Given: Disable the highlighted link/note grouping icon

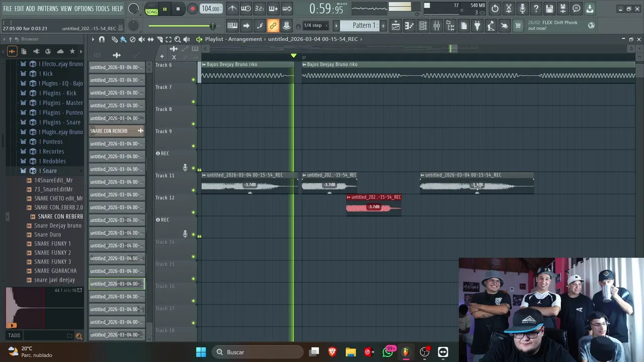Looking at the screenshot, I should (x=273, y=26).
